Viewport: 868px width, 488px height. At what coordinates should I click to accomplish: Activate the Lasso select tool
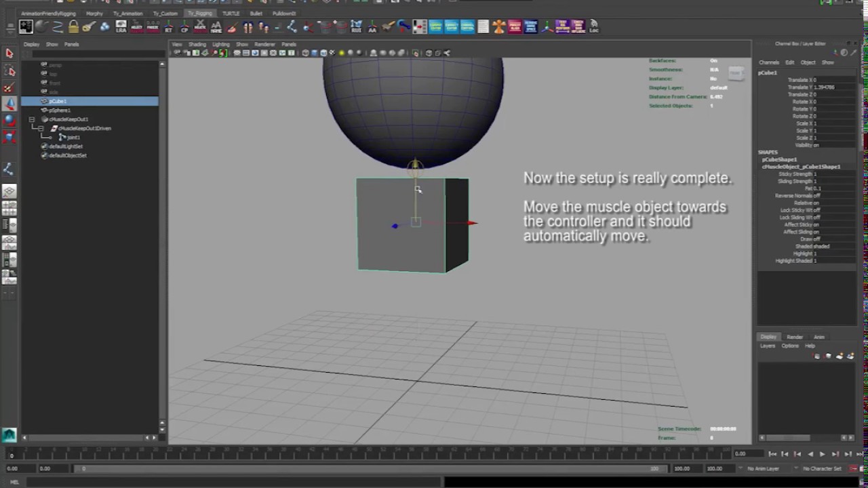[9, 70]
